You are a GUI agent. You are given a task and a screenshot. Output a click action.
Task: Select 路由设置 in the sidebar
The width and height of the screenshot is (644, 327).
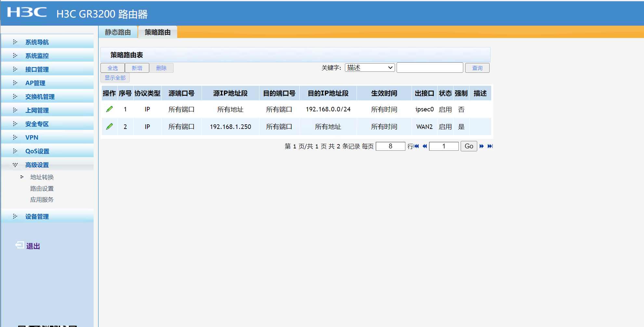point(42,188)
